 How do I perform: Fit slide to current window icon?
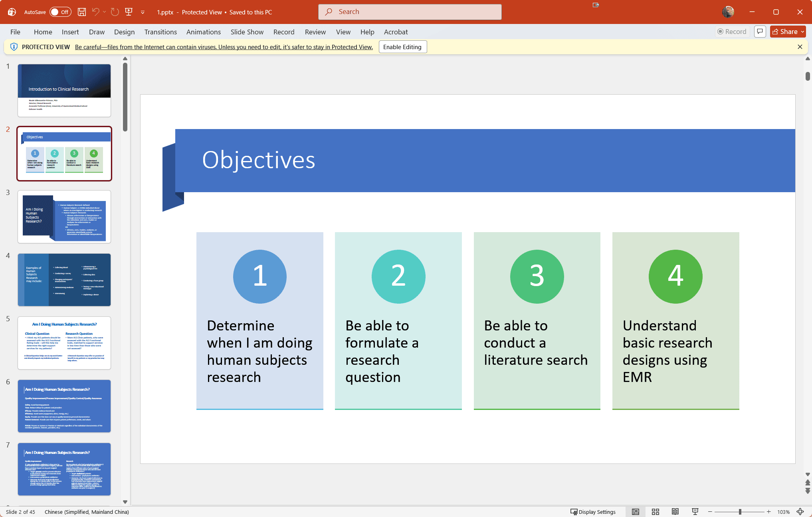(x=800, y=512)
